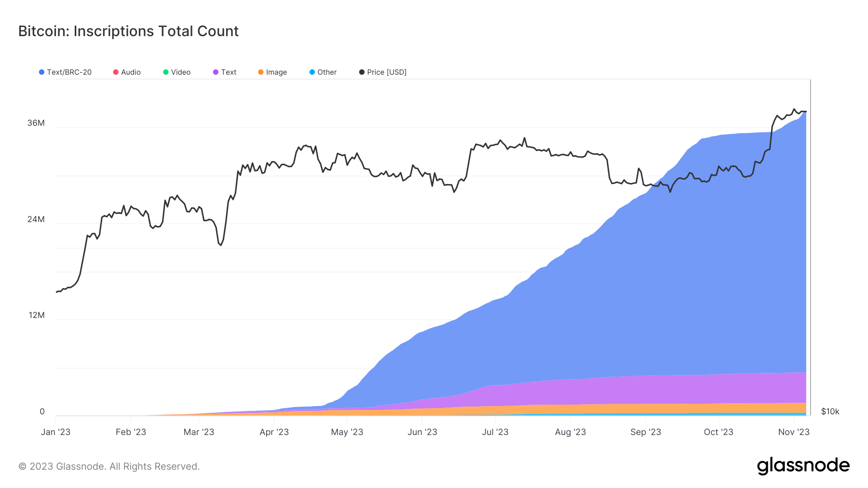Click the Aug '23 x-axis label
This screenshot has width=868, height=488.
[570, 432]
